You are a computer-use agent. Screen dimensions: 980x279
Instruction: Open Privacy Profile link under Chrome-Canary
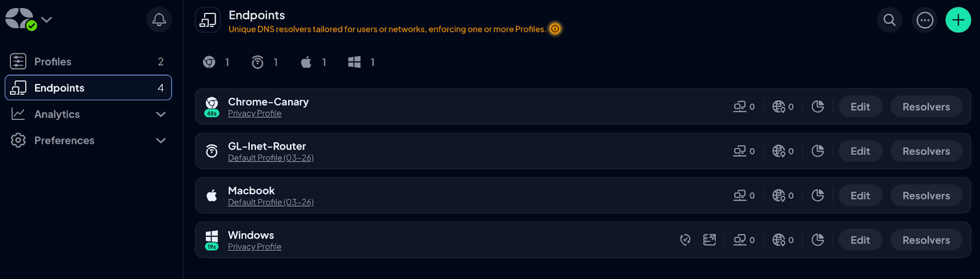tap(255, 114)
